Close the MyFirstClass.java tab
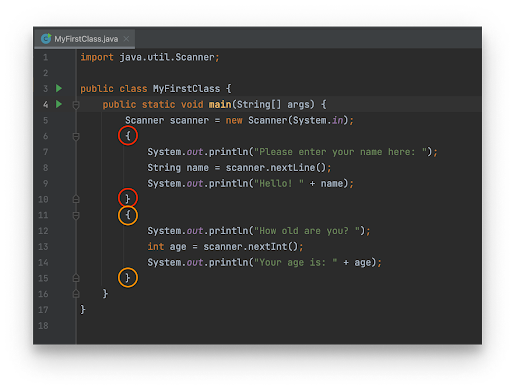The image size is (515, 389). pos(126,39)
